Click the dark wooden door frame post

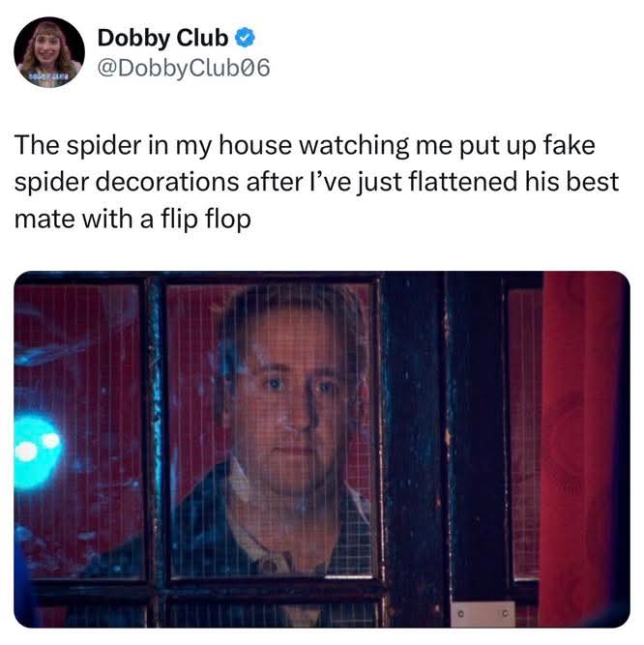click(414, 449)
